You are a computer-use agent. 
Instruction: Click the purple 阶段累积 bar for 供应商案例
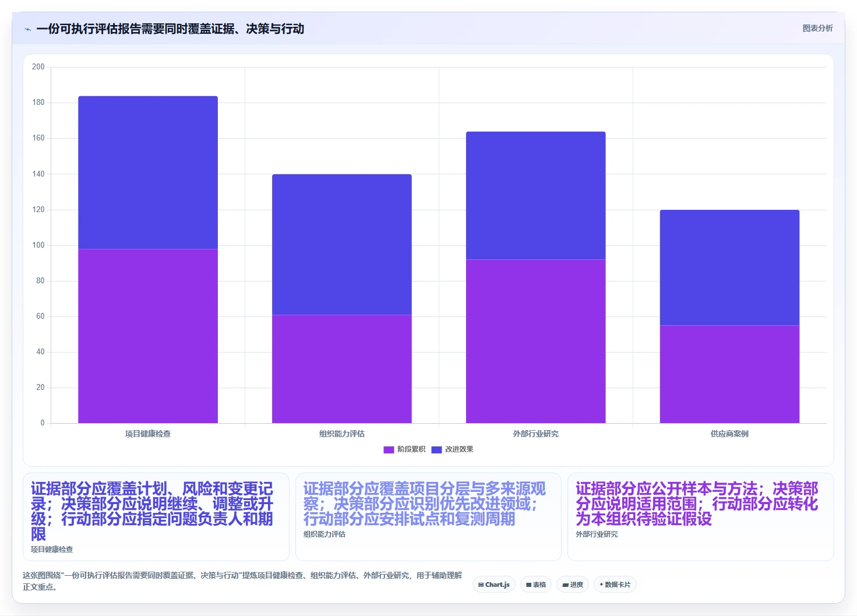[729, 374]
